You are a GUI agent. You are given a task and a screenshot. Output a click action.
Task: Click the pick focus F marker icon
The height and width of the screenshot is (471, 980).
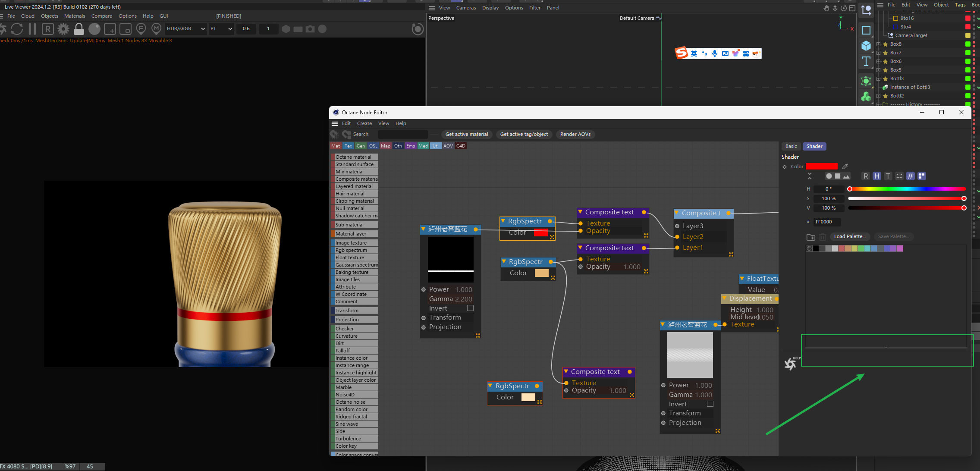[x=141, y=29]
